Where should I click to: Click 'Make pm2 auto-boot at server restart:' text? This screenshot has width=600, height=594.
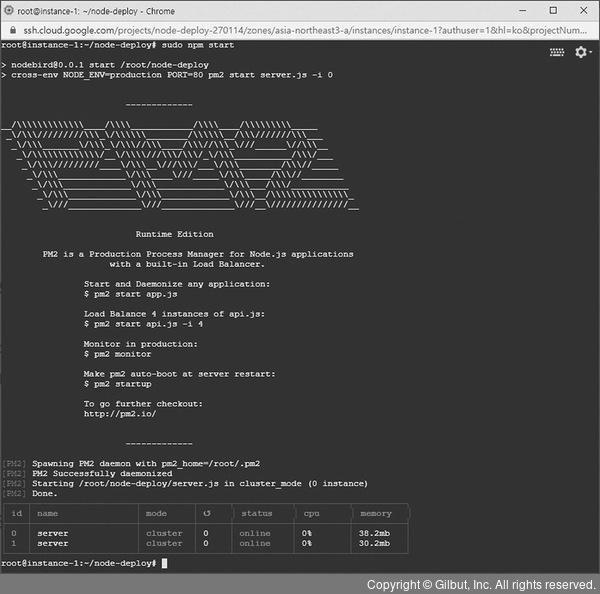pos(179,374)
